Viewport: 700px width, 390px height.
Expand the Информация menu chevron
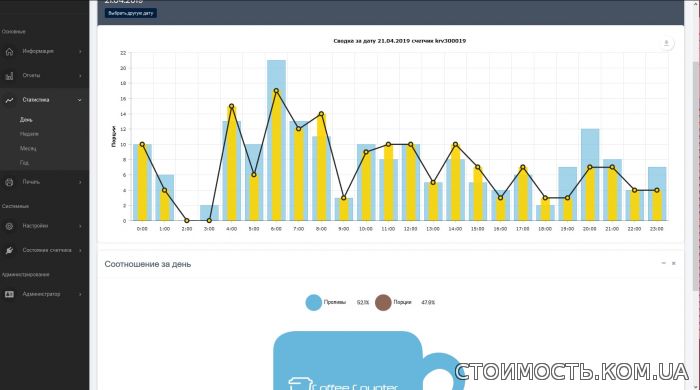tap(80, 52)
